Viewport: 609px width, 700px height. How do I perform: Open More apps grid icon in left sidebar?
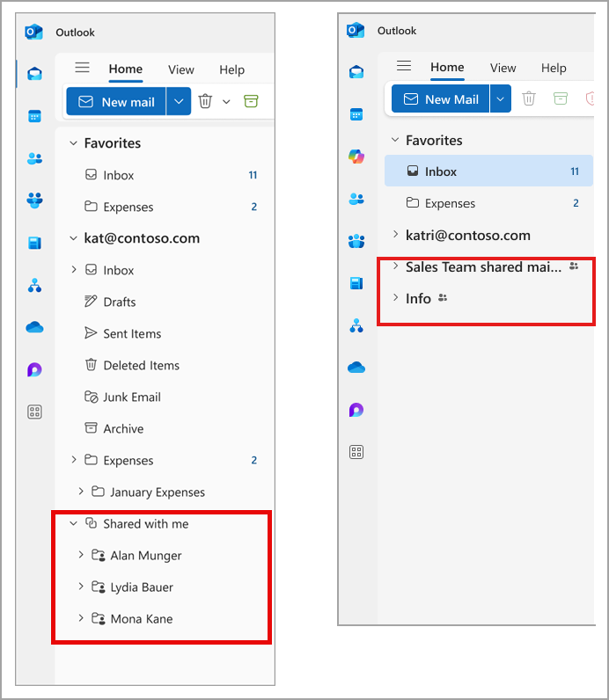[34, 412]
